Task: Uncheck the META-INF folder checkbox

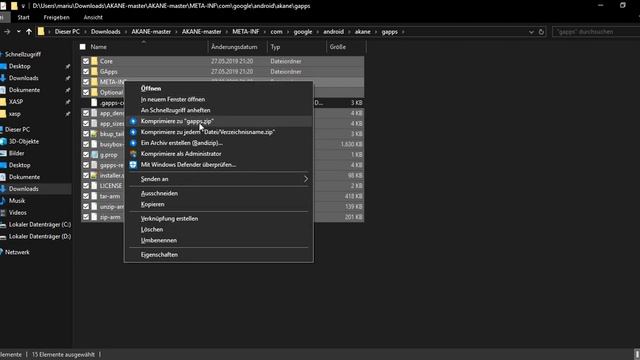Action: pos(86,82)
